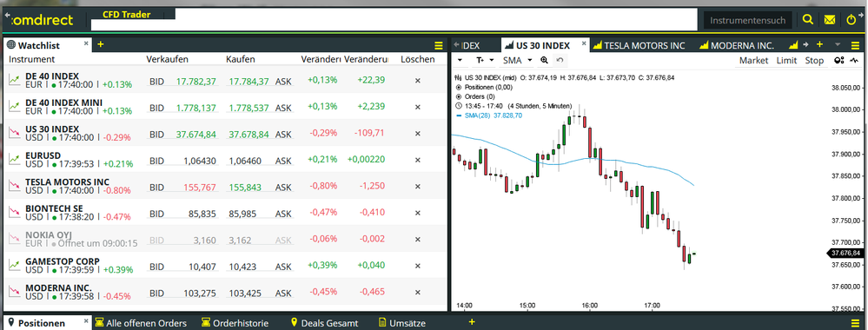Image resolution: width=868 pixels, height=330 pixels.
Task: Open the messages envelope icon
Action: click(829, 20)
